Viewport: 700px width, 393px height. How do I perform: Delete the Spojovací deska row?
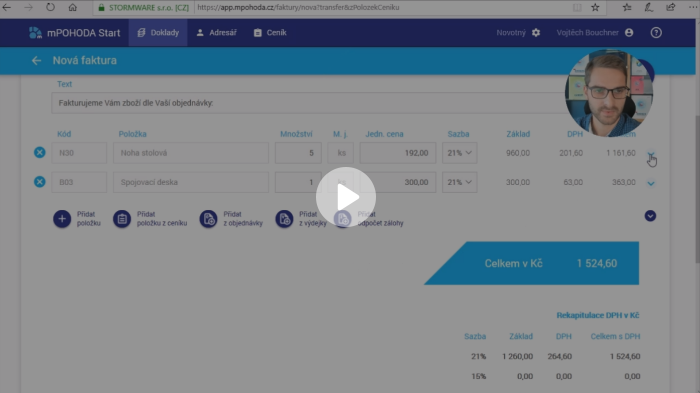click(40, 182)
